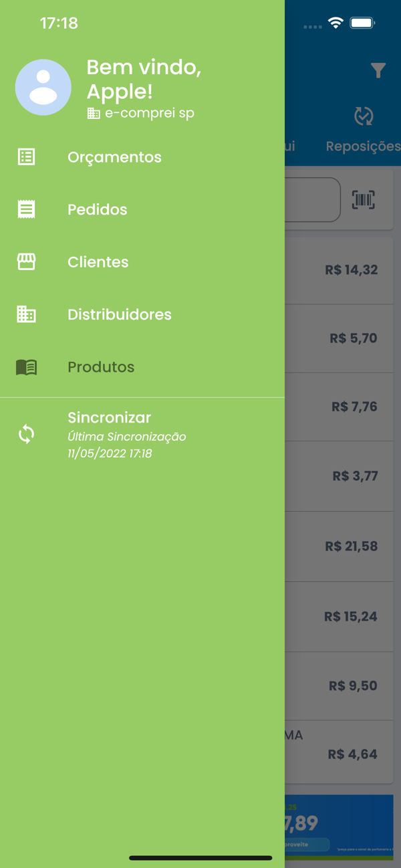This screenshot has width=401, height=868.
Task: Tap the product search field
Action: pos(312,199)
